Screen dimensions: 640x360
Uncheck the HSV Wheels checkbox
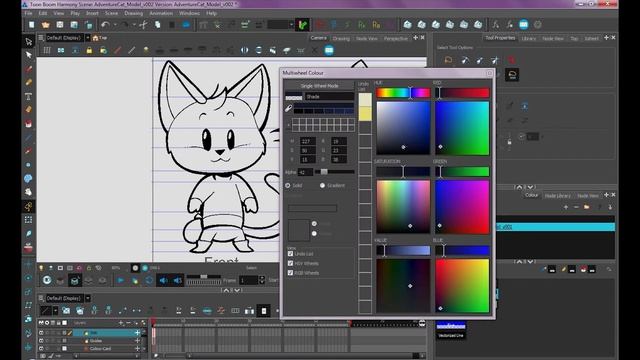[290, 263]
